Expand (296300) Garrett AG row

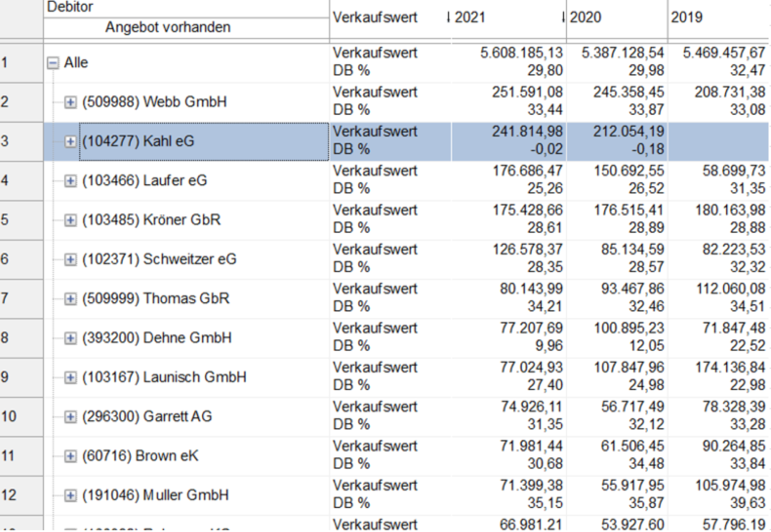tap(70, 417)
